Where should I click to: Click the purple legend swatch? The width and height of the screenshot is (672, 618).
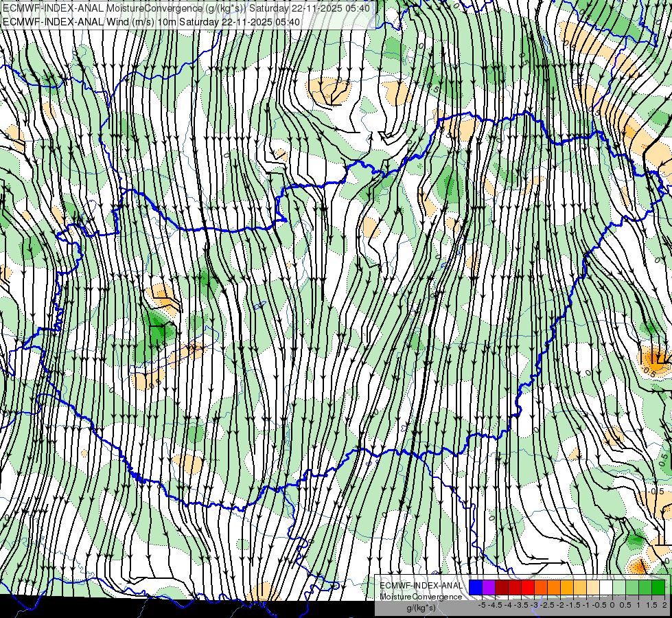pos(489,587)
